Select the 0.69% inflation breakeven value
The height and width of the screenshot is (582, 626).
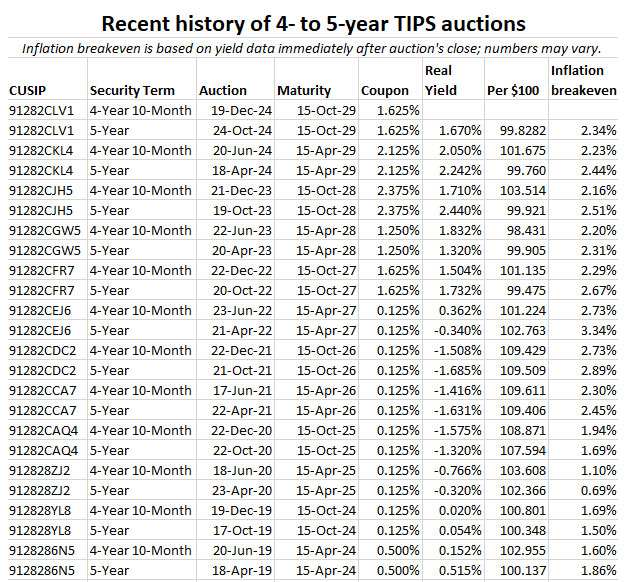pos(596,490)
